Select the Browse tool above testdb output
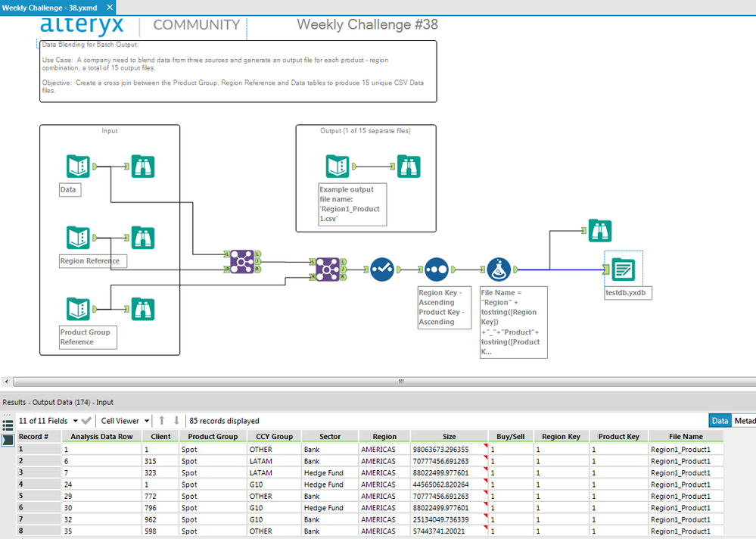The width and height of the screenshot is (756, 539). point(600,230)
